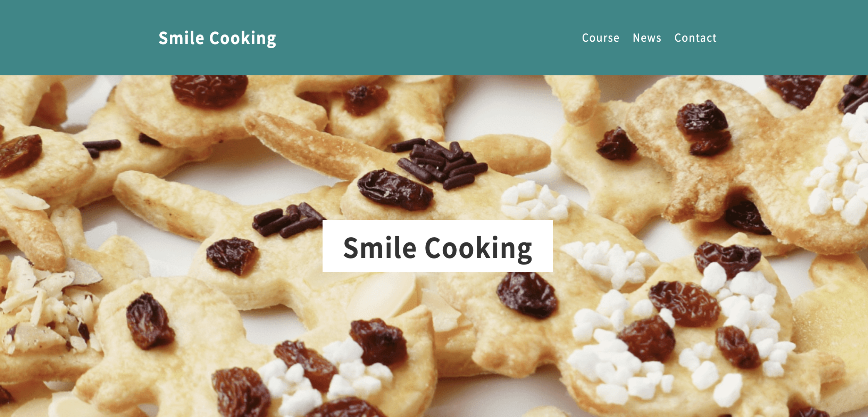Viewport: 868px width, 417px height.
Task: Click the word Cooking in header logo
Action: point(242,39)
